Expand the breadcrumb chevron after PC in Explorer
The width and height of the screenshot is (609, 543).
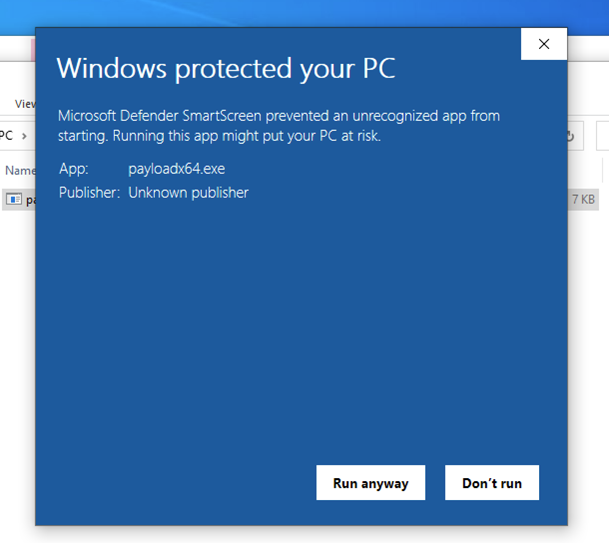pyautogui.click(x=24, y=136)
